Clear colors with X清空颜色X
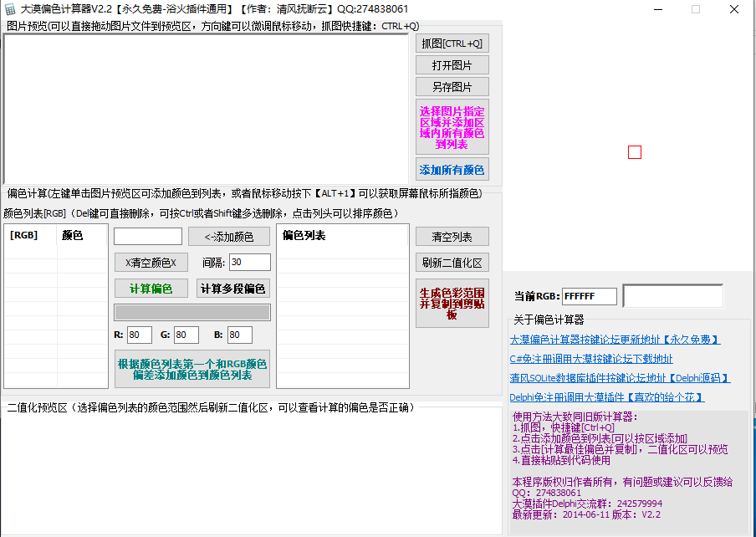This screenshot has height=537, width=756. coord(151,263)
